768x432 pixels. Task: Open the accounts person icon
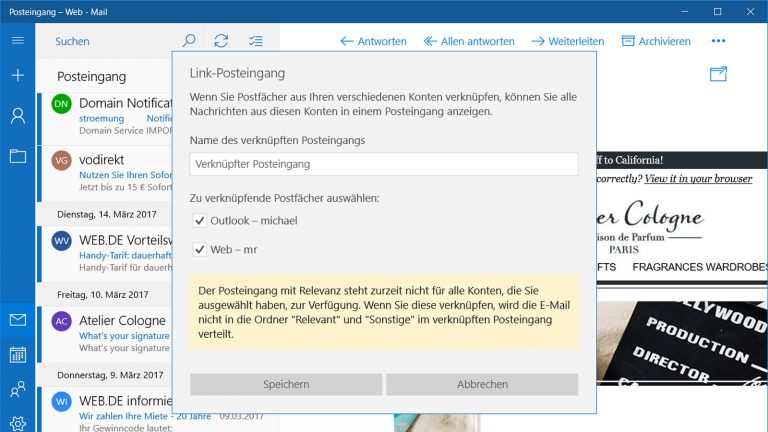pos(18,116)
